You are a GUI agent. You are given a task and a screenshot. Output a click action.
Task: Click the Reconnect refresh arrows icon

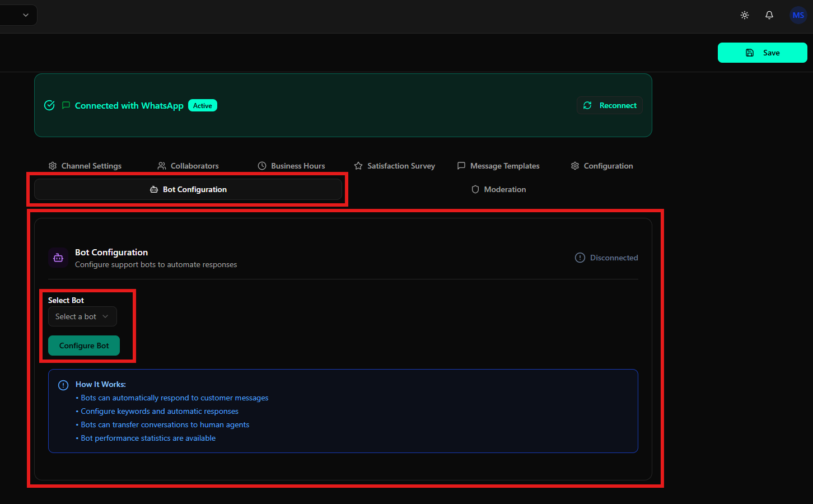tap(587, 105)
